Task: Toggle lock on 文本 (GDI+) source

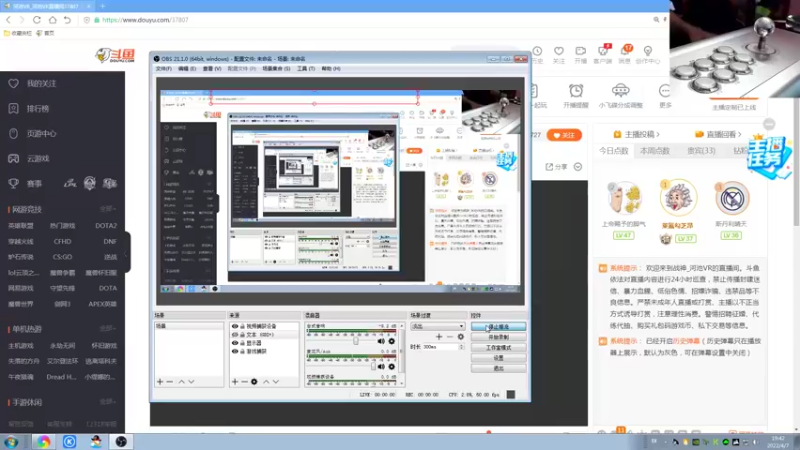Action: coord(242,335)
